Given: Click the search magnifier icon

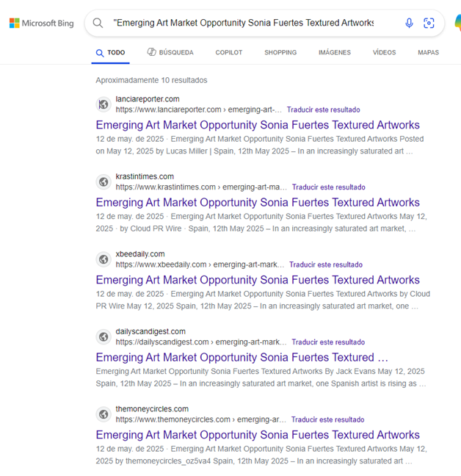Looking at the screenshot, I should tap(98, 24).
